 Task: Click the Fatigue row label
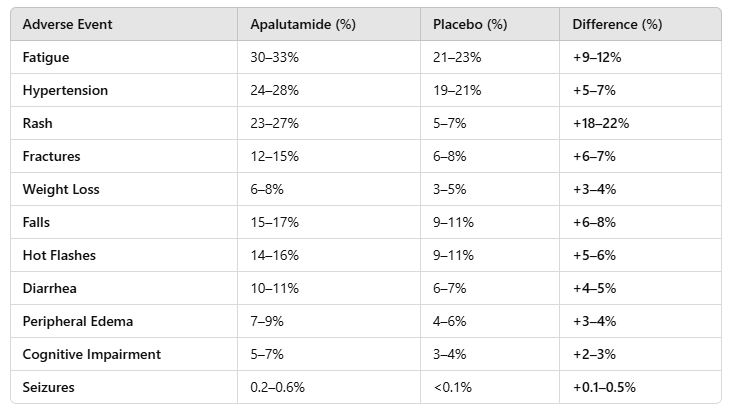46,58
